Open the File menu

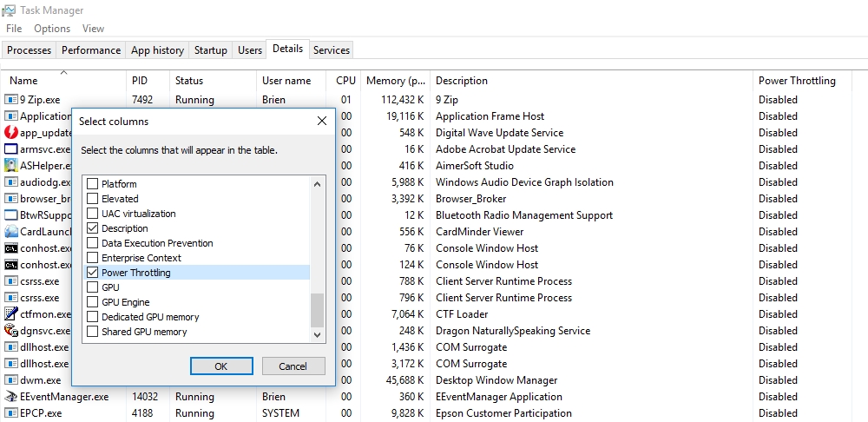pyautogui.click(x=14, y=29)
